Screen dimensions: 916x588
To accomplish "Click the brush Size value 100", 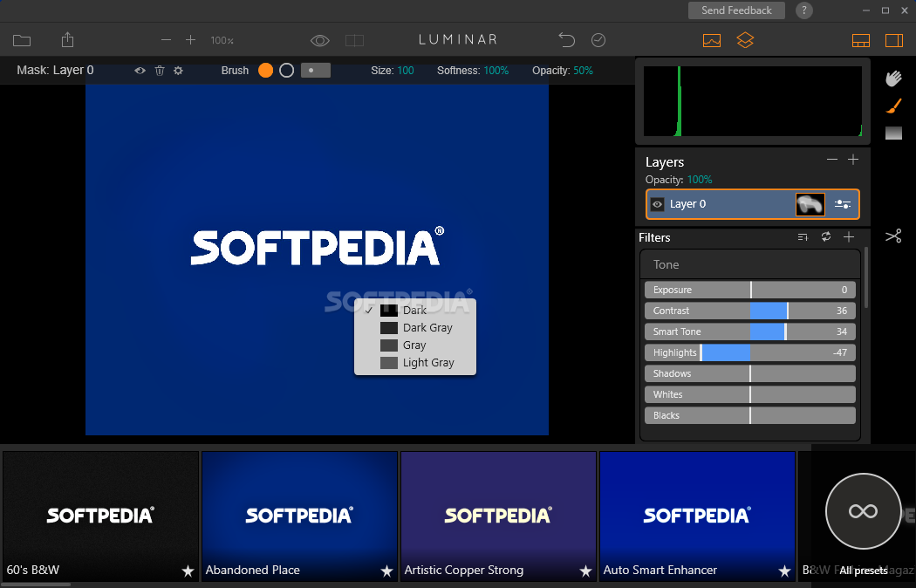I will [x=406, y=71].
